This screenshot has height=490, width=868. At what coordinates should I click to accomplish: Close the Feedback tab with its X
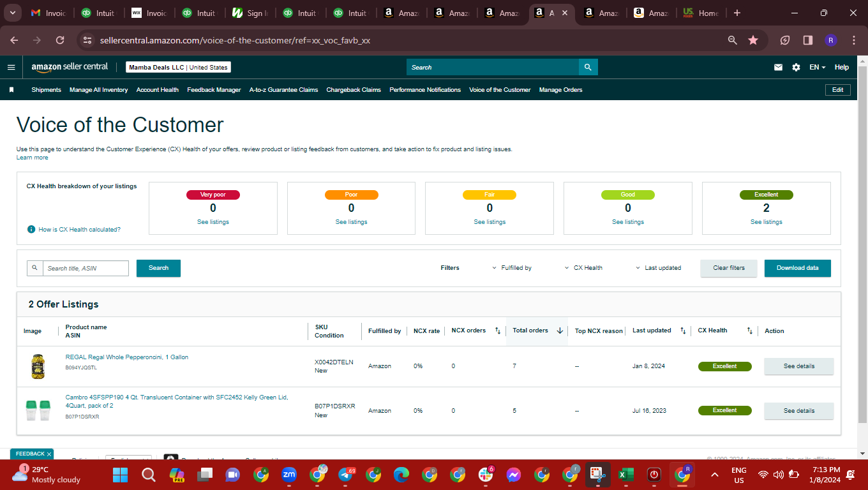(x=49, y=454)
